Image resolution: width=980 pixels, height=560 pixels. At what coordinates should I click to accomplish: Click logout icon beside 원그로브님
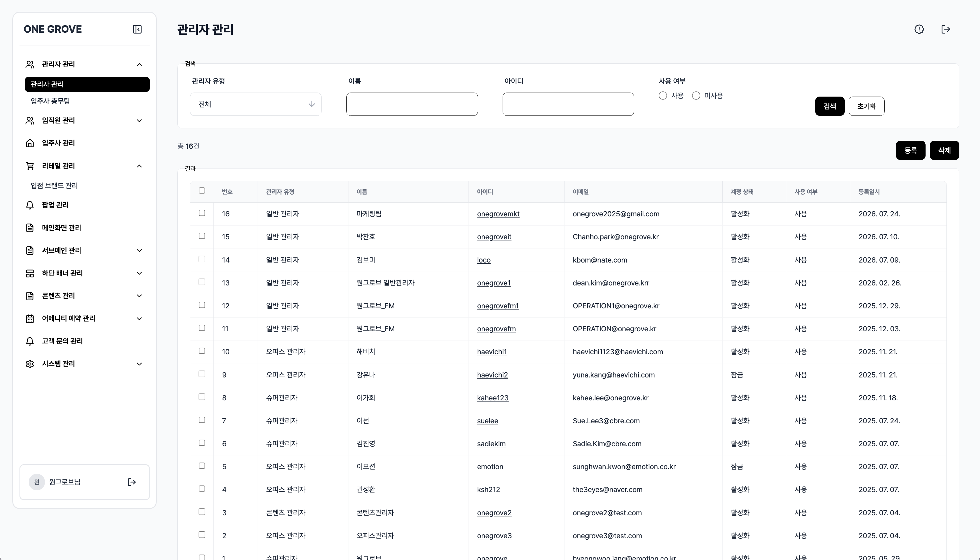click(132, 482)
